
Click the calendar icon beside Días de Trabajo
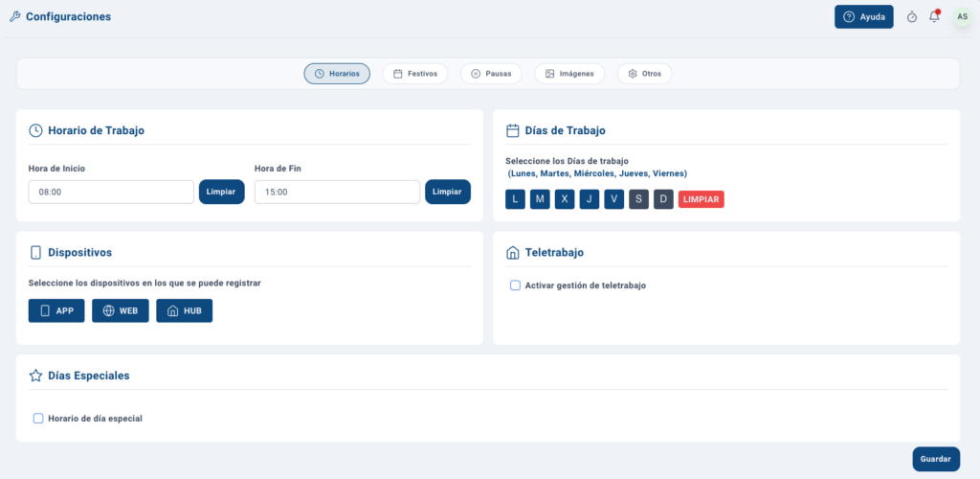pyautogui.click(x=513, y=130)
